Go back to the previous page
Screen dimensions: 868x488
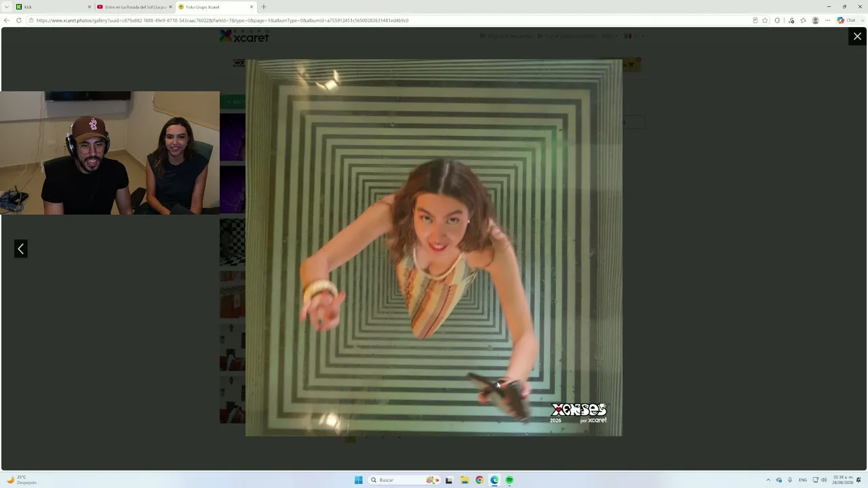(7, 20)
